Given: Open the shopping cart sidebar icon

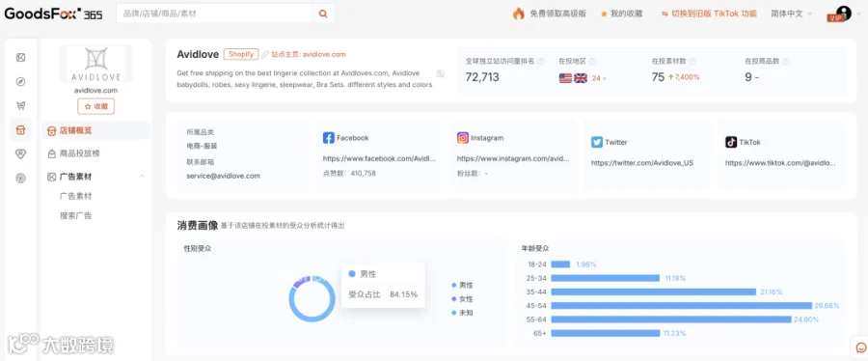Looking at the screenshot, I should tap(20, 106).
